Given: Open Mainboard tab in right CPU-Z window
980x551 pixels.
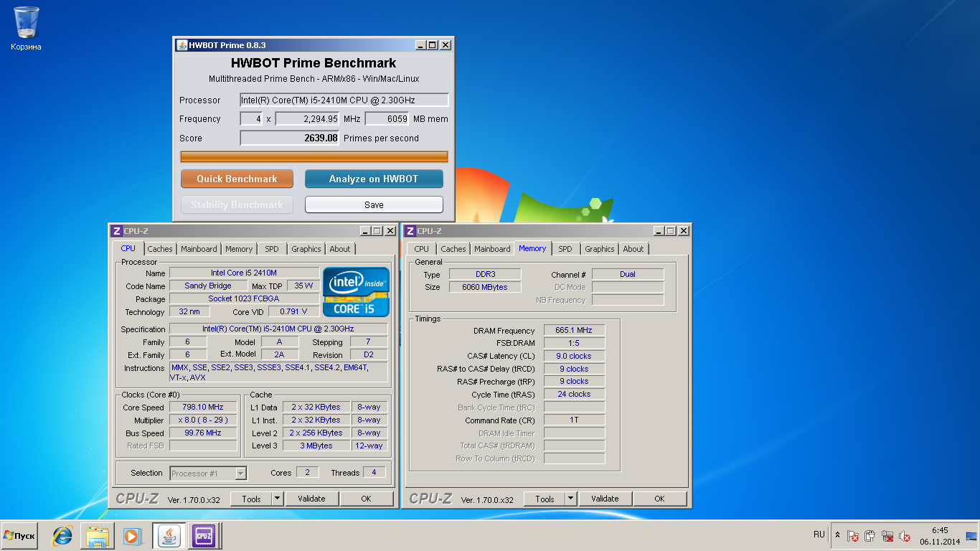Looking at the screenshot, I should pyautogui.click(x=492, y=249).
